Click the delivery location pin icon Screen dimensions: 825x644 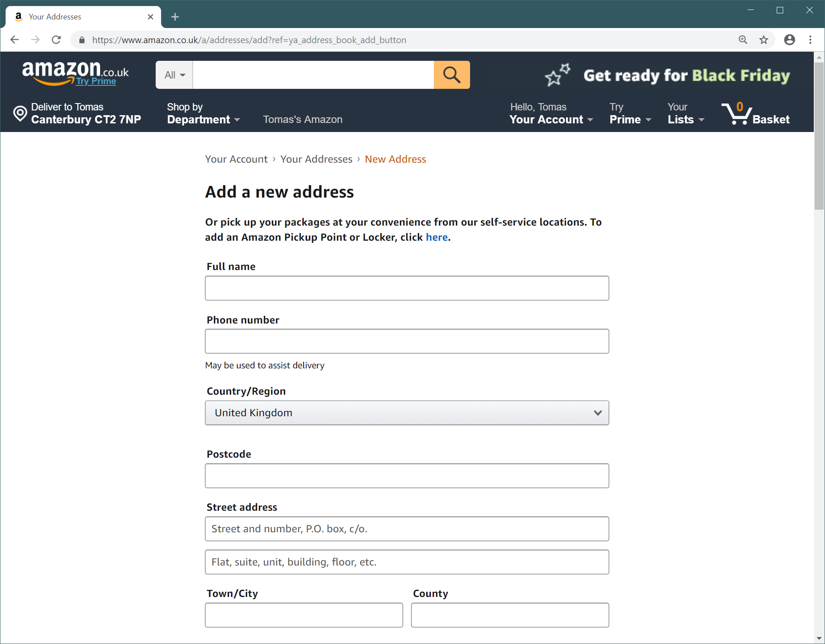[x=20, y=113]
